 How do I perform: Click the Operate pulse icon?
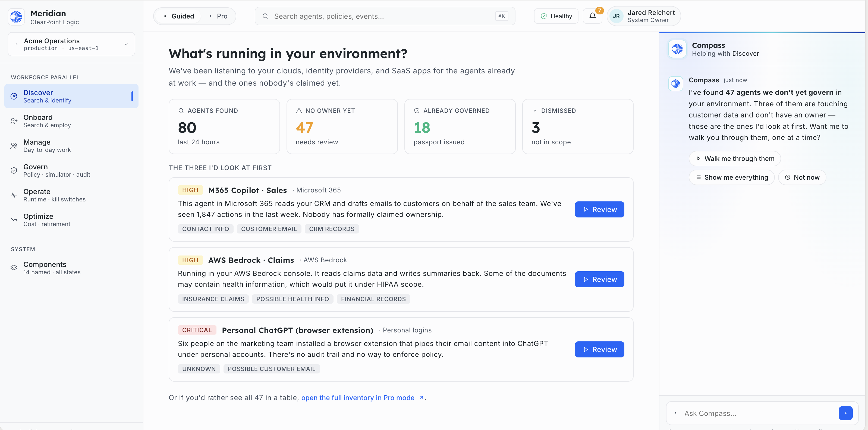(14, 195)
